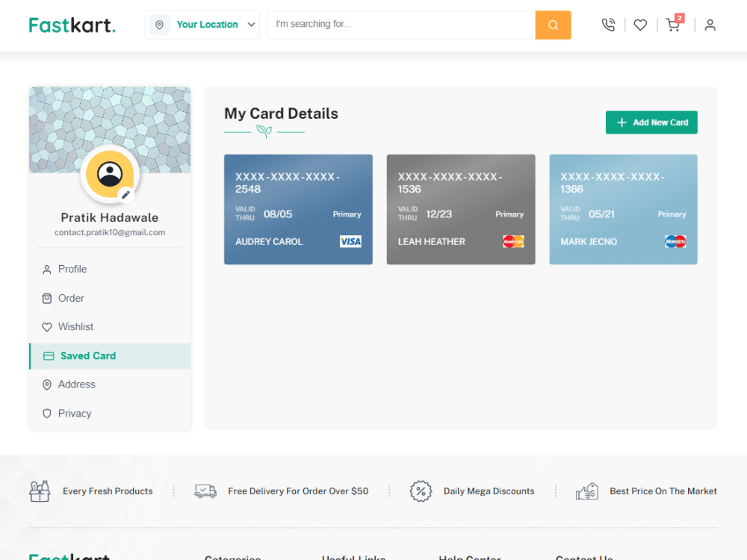Click the My Card Details heading
Viewport: 747px width, 560px height.
[281, 113]
